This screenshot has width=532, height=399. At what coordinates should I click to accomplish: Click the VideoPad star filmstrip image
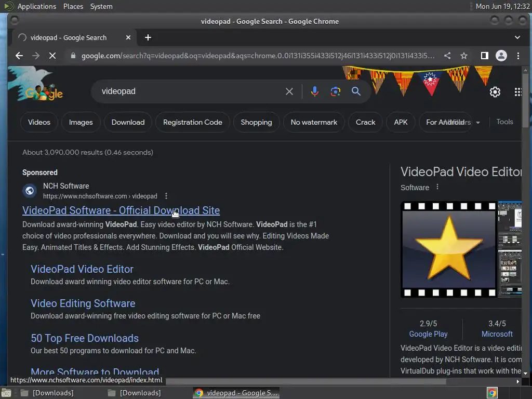[449, 249]
